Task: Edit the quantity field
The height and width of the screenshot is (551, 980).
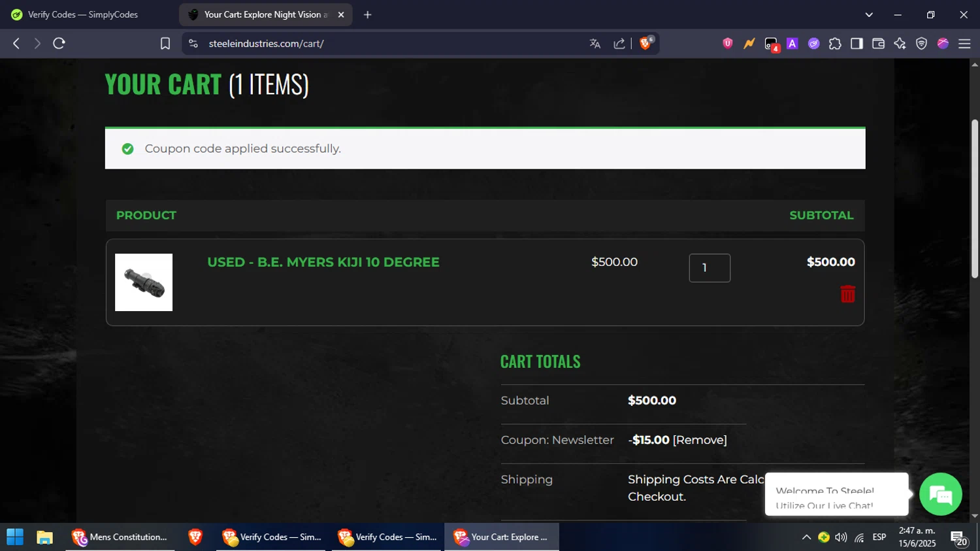Action: (710, 268)
